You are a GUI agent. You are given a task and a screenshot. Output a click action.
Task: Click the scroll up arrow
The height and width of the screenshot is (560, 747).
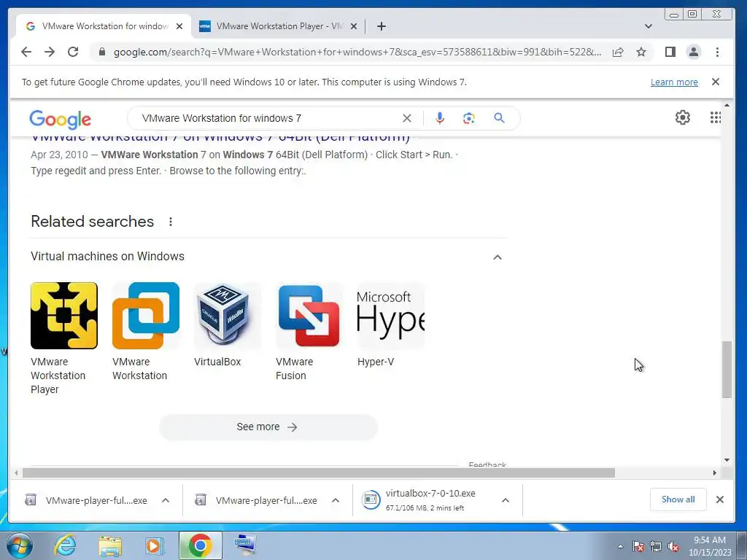727,105
